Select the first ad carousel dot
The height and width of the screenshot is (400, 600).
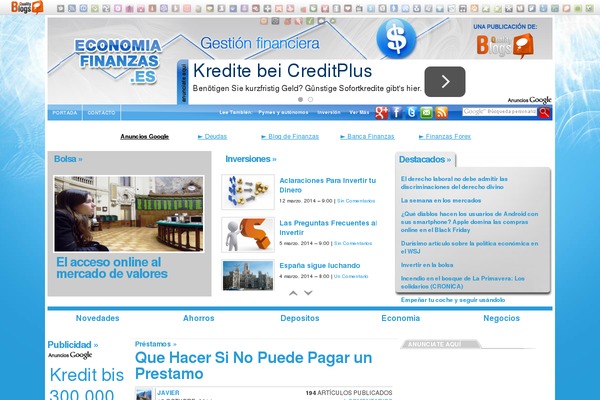point(300,100)
